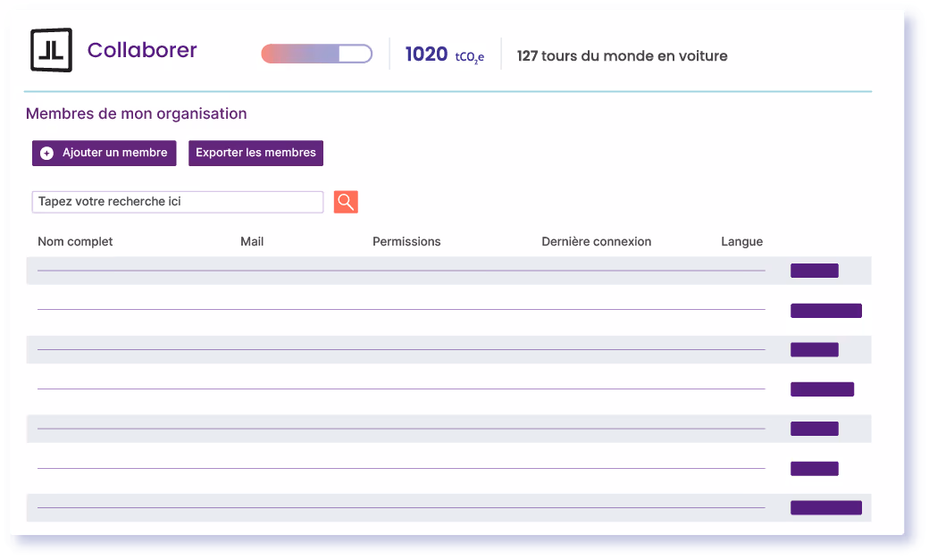
Task: Click the Collaborer page title
Action: 142,50
